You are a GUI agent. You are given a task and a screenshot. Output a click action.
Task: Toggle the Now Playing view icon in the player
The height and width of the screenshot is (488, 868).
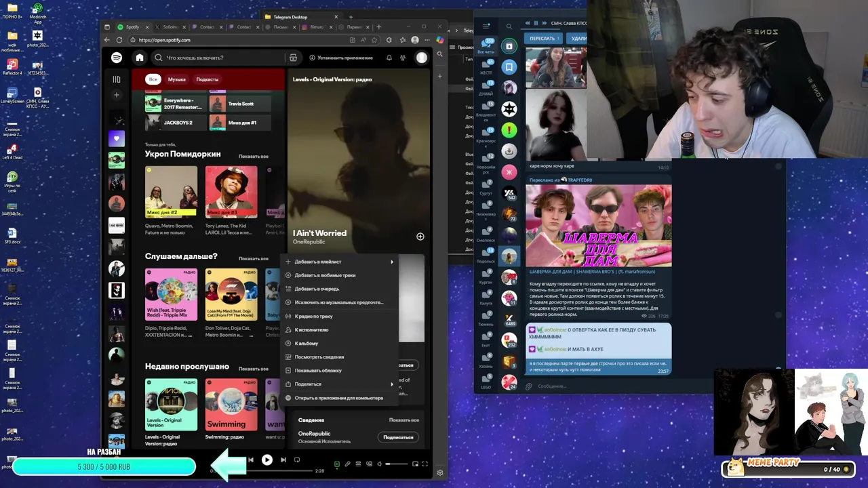click(337, 464)
